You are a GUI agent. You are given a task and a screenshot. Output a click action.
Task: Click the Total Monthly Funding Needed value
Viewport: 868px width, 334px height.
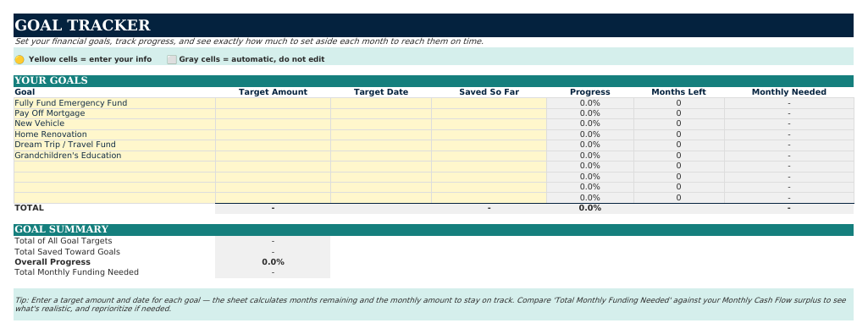click(x=273, y=272)
